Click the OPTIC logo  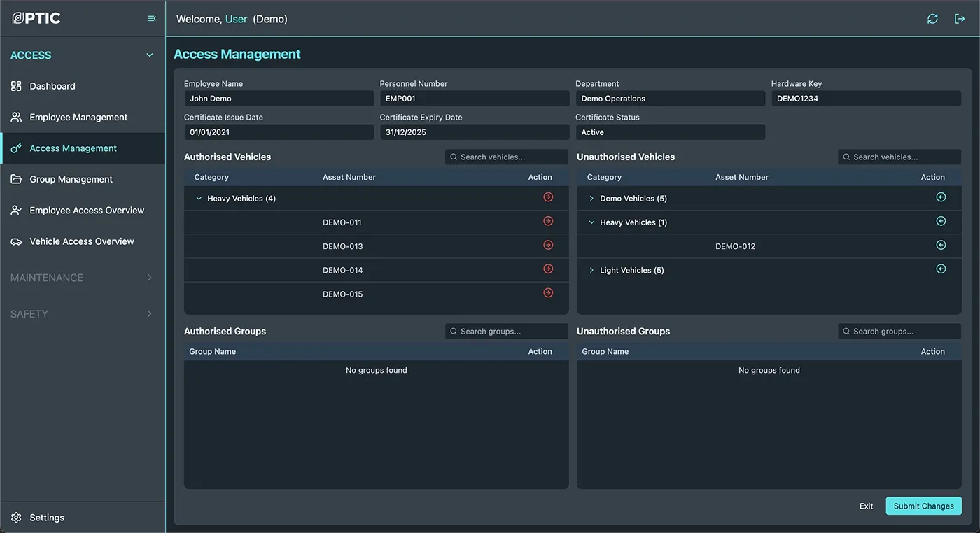click(36, 18)
